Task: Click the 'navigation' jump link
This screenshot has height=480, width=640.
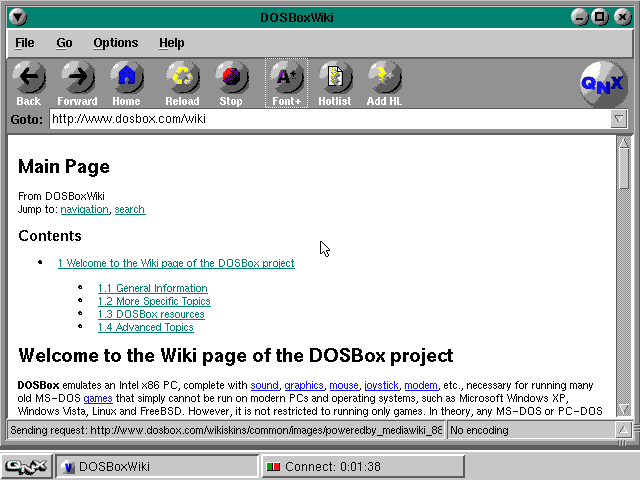Action: point(84,209)
